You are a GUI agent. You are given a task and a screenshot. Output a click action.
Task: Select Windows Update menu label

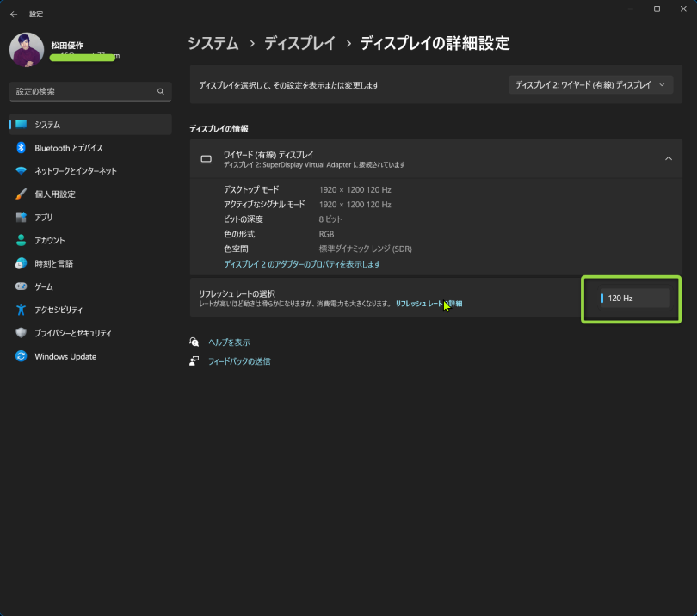tap(65, 356)
